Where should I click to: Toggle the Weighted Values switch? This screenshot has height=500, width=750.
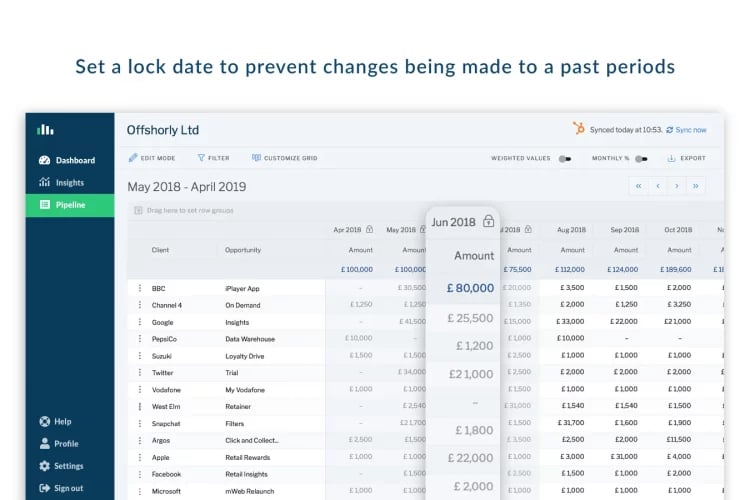point(565,159)
